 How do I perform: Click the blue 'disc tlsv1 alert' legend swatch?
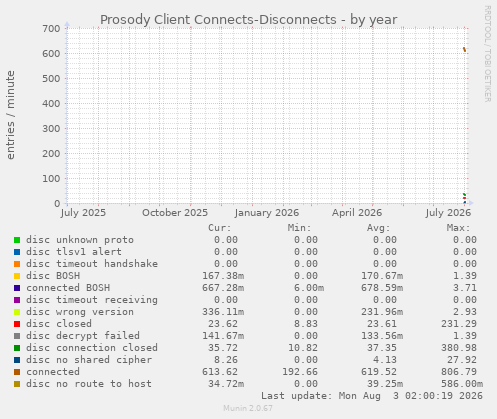pyautogui.click(x=17, y=252)
